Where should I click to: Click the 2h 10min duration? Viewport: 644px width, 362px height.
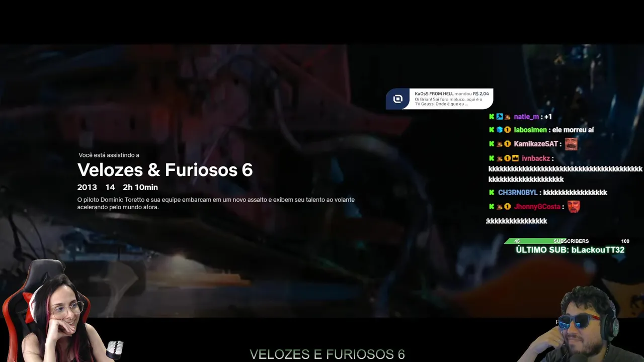(x=140, y=187)
